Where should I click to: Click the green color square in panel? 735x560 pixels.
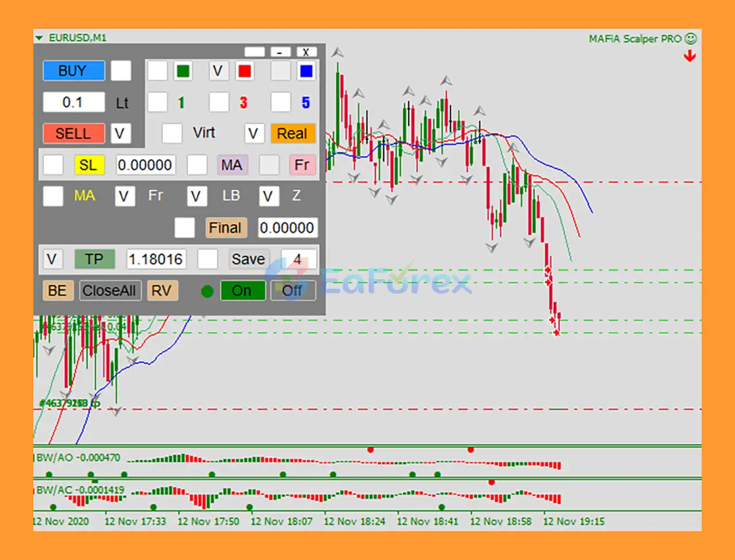point(183,71)
